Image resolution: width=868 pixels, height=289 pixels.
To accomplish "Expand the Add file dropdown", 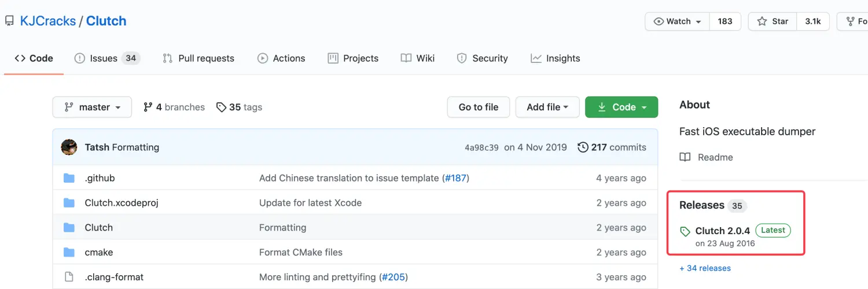I will (x=547, y=107).
